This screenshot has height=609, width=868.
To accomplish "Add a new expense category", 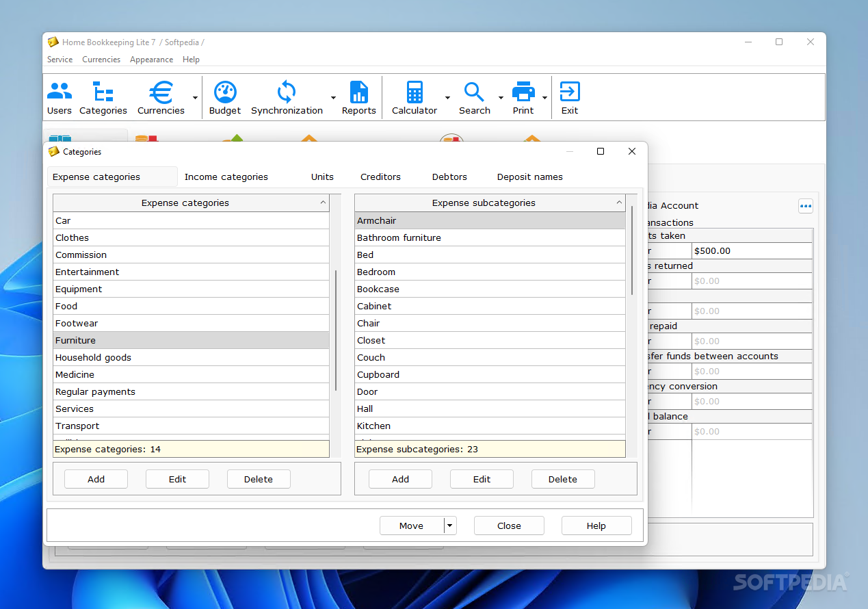I will point(96,479).
